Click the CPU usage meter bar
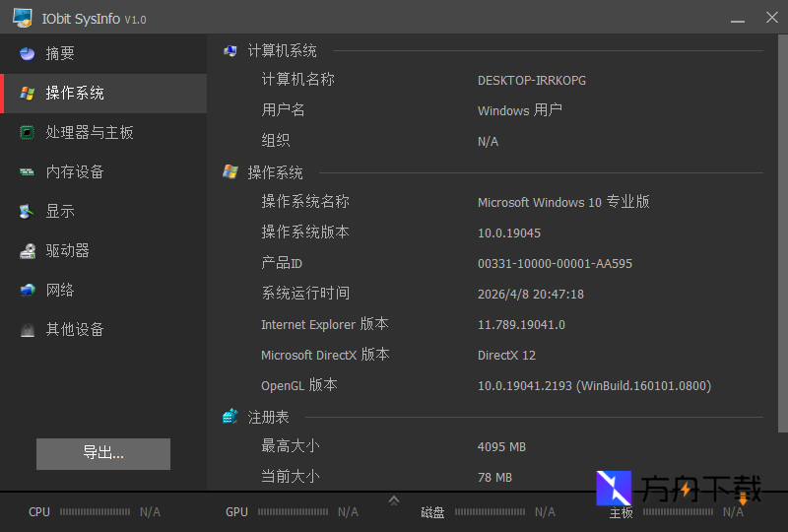788x532 pixels. point(95,512)
